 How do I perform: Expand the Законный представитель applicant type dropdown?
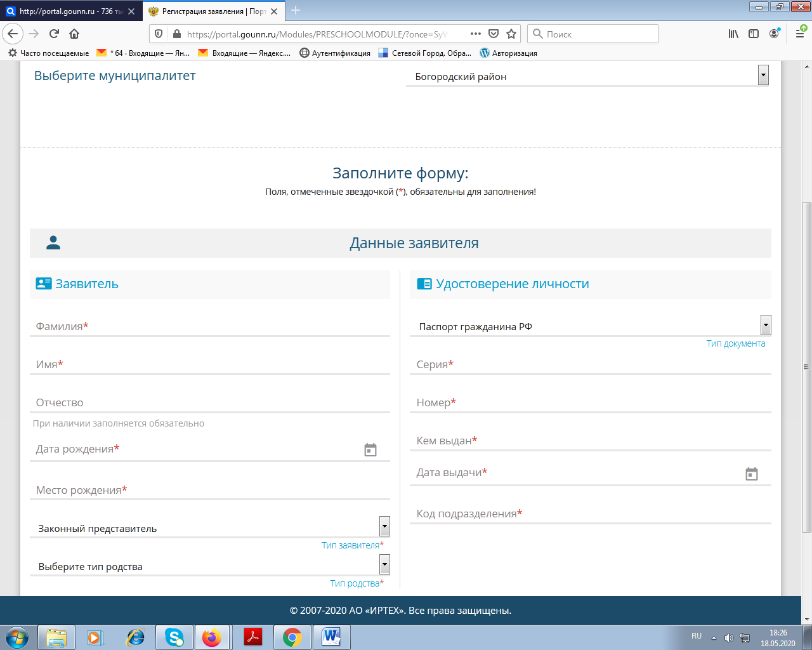[210, 527]
